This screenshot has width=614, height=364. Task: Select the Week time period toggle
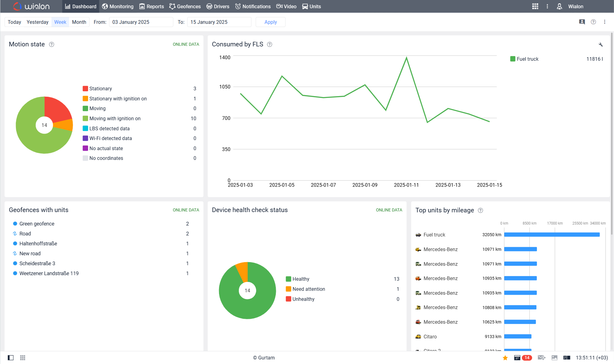tap(60, 22)
